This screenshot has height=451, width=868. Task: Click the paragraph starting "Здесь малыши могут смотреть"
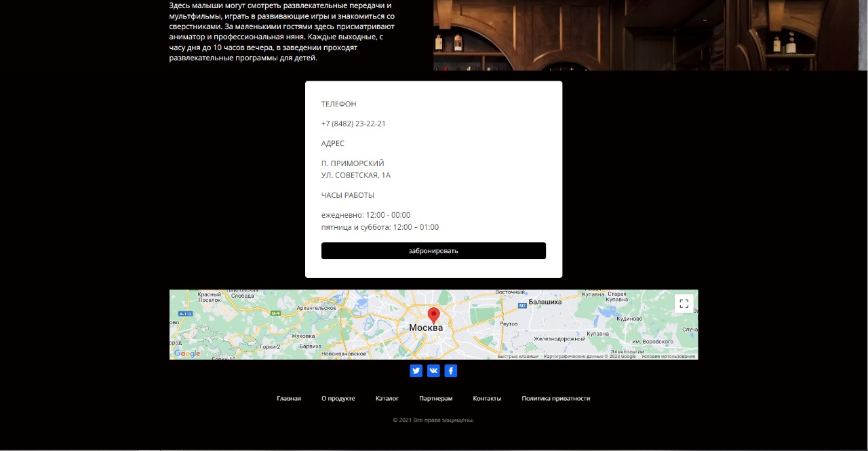point(282,32)
